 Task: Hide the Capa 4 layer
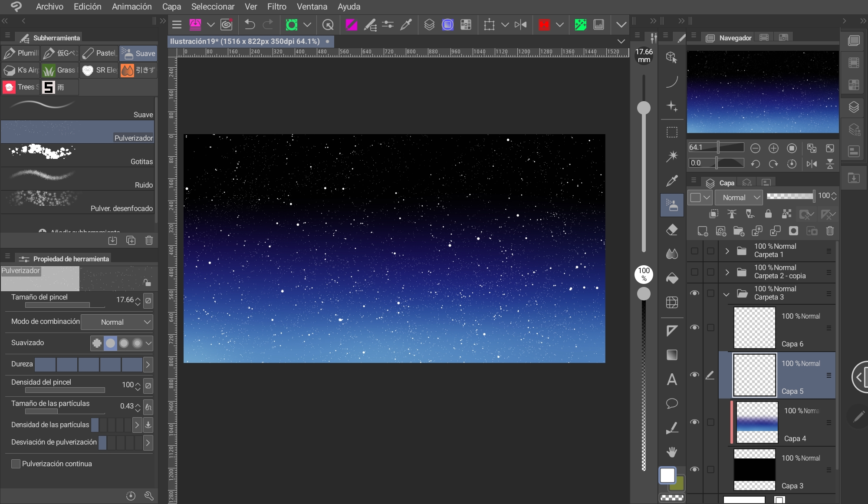tap(694, 422)
